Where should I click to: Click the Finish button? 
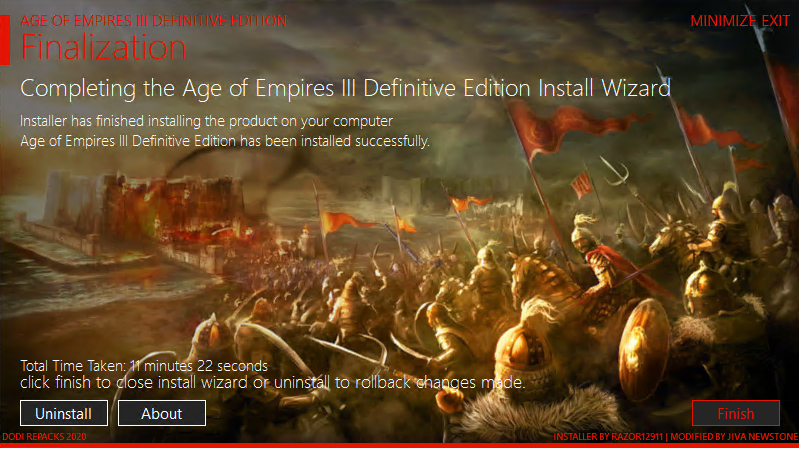(735, 413)
